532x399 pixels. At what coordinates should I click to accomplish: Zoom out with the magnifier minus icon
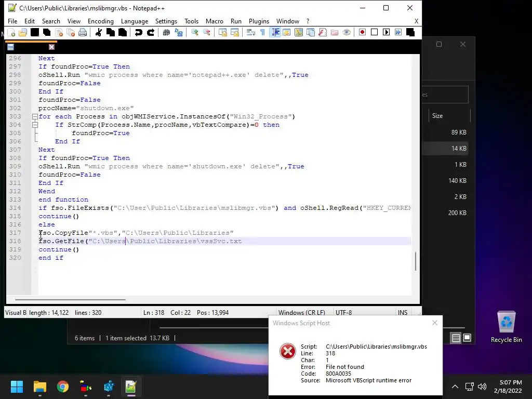click(x=207, y=32)
